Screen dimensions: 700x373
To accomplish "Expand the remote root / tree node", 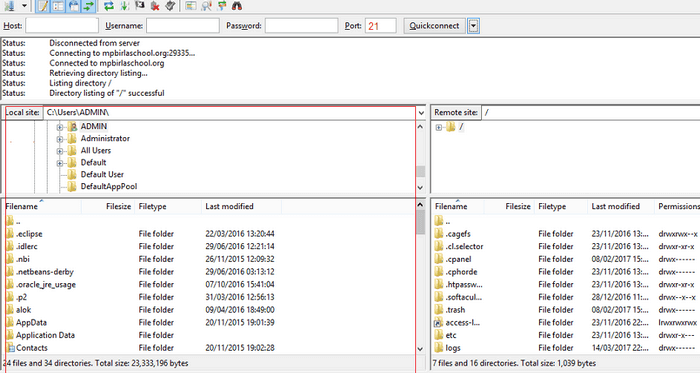I will [x=438, y=128].
